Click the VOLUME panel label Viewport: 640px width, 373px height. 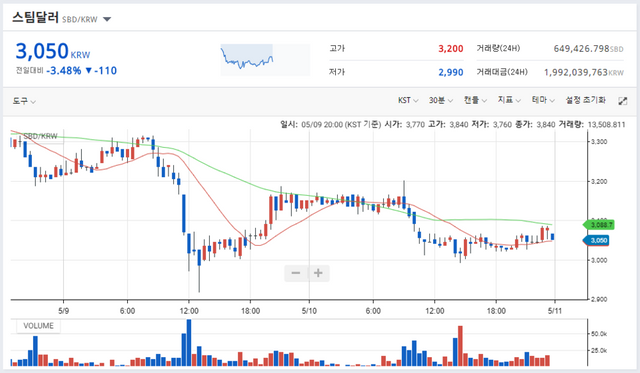pyautogui.click(x=38, y=326)
